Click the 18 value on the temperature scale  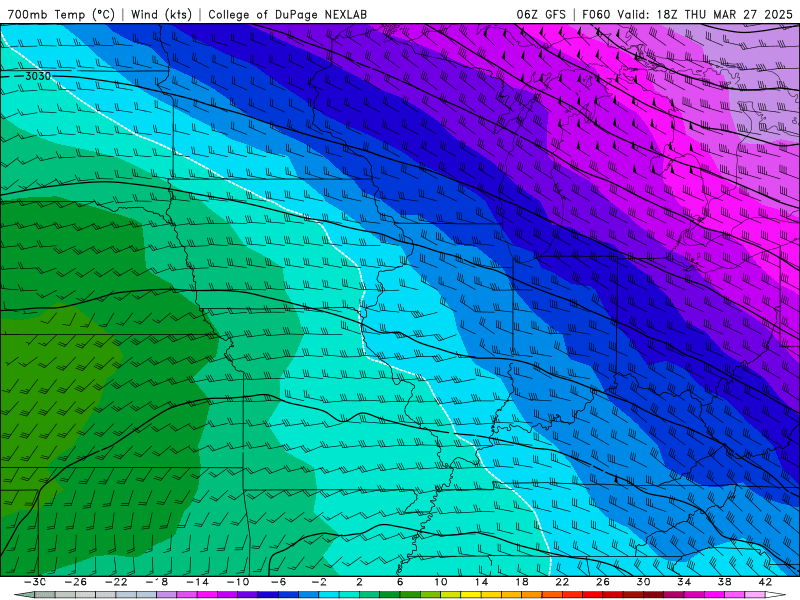[x=522, y=582]
